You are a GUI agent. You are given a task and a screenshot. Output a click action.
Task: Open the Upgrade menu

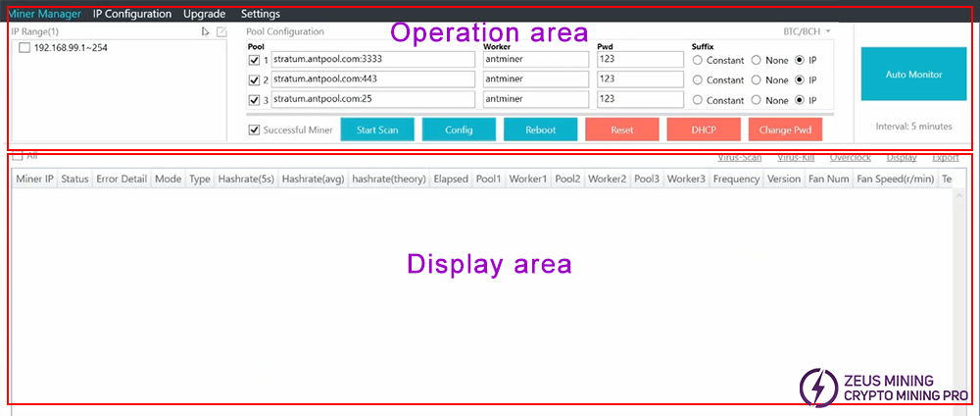click(x=204, y=14)
